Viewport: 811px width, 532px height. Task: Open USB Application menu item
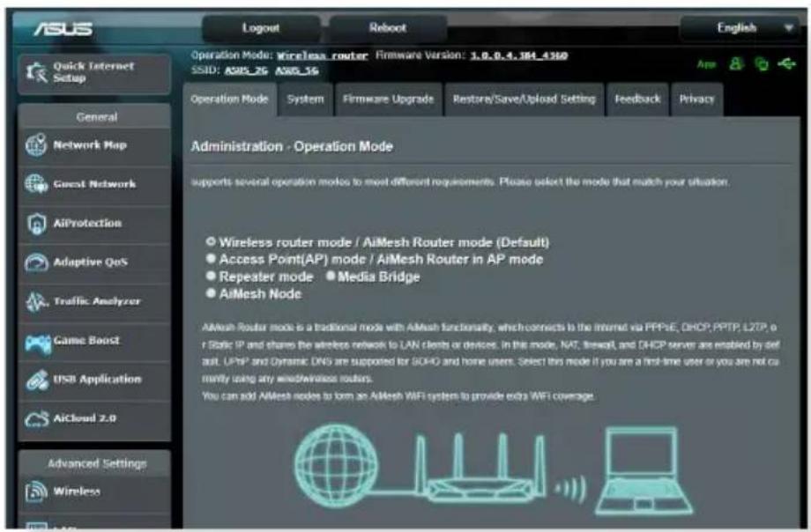click(x=94, y=380)
